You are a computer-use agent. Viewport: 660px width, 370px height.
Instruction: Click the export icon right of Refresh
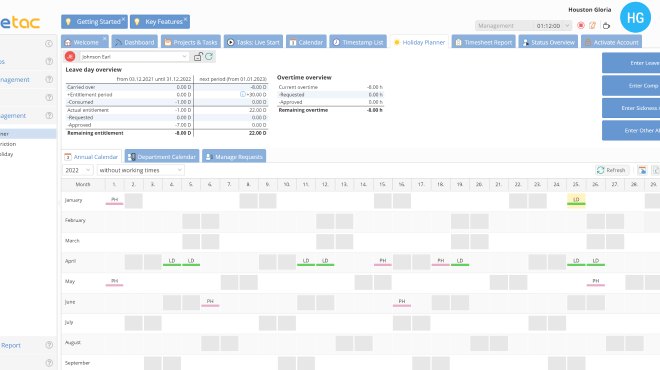click(642, 170)
